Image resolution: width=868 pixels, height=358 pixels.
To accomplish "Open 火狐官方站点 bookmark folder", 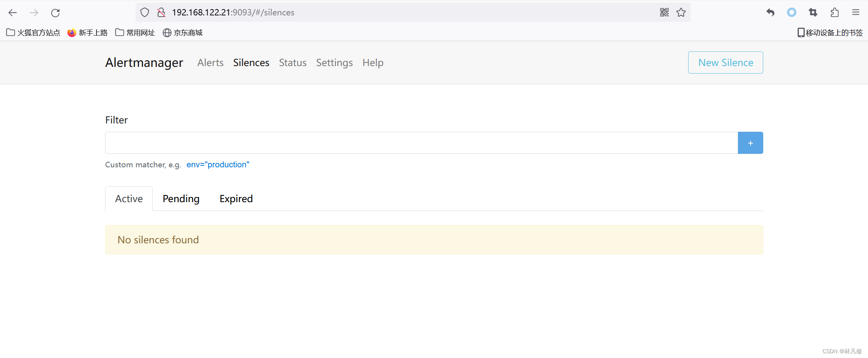I will (33, 32).
